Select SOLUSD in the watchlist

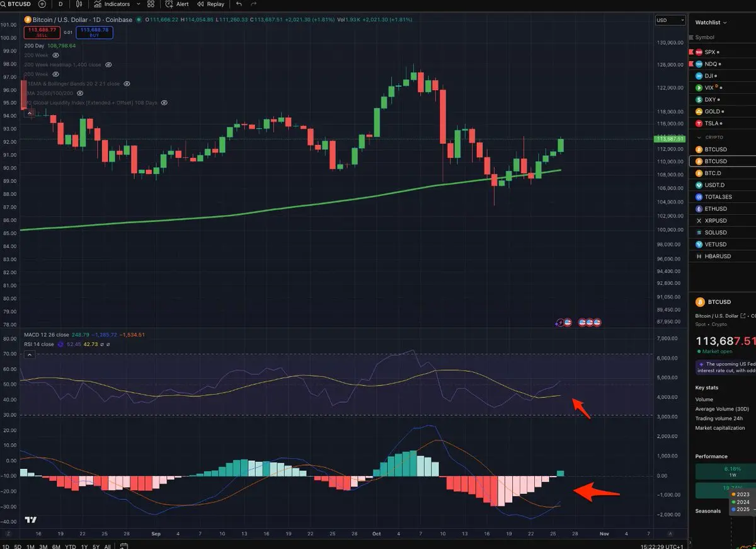click(x=723, y=233)
